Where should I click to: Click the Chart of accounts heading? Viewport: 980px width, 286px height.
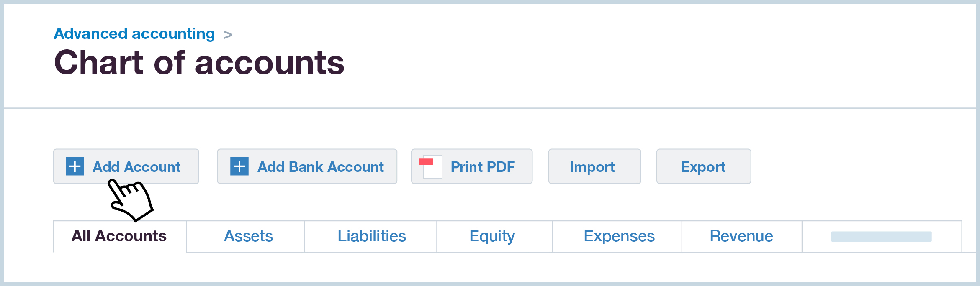tap(200, 63)
